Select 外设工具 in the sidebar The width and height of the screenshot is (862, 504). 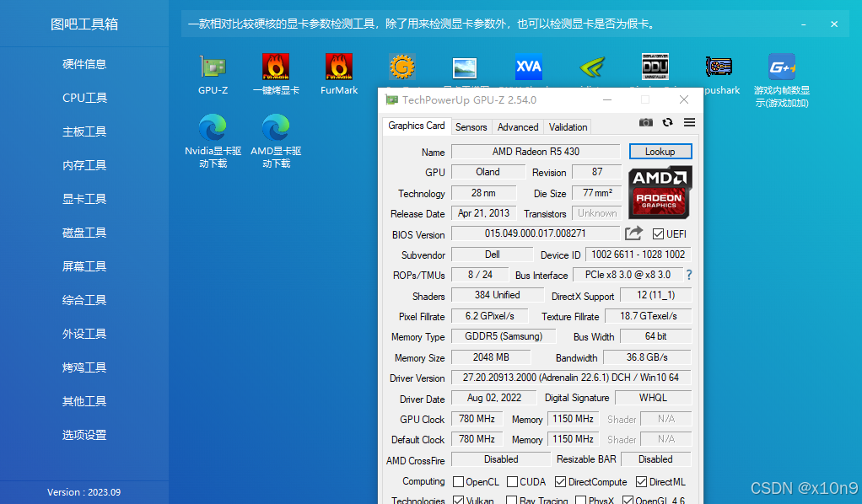click(84, 334)
